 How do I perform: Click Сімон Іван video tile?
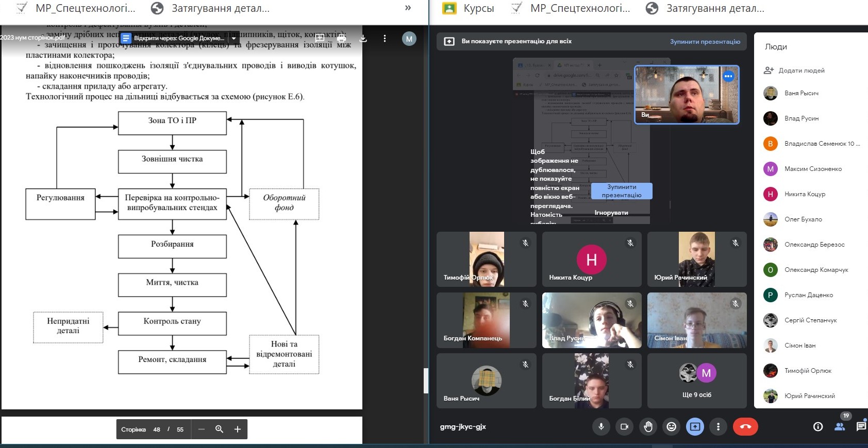pyautogui.click(x=697, y=320)
